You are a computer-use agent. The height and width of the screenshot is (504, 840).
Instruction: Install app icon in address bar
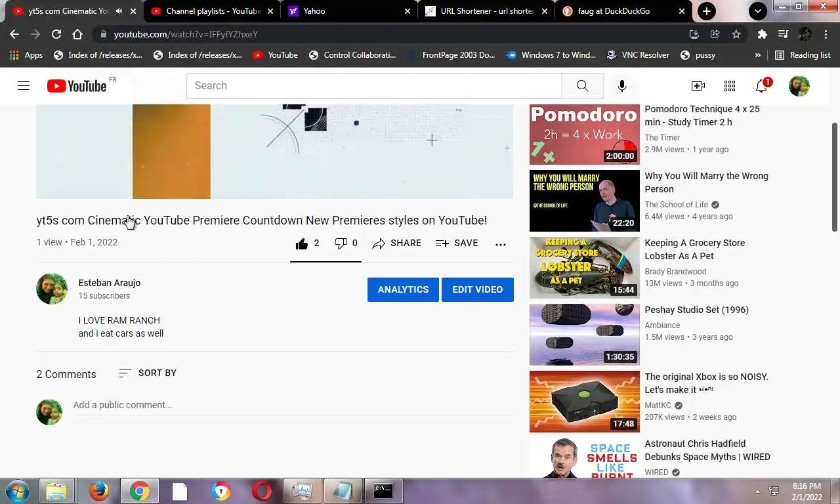click(694, 34)
